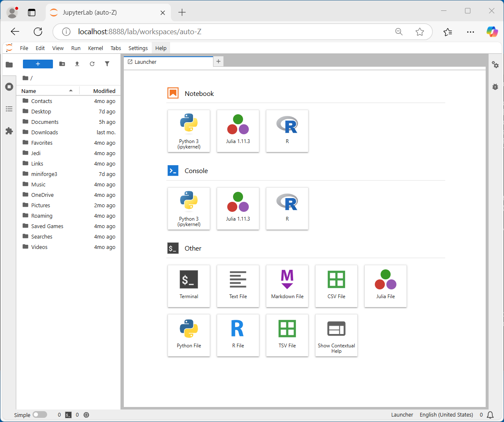Open the File menu
This screenshot has width=504, height=422.
[24, 48]
